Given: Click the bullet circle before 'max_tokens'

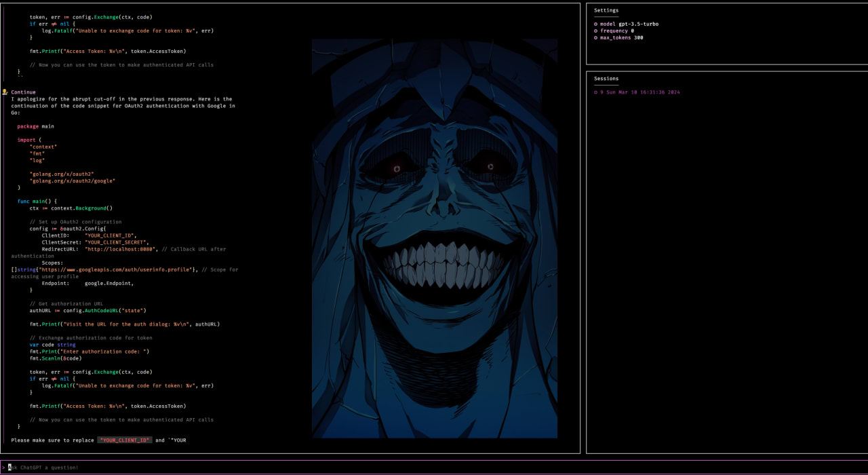Looking at the screenshot, I should pos(595,37).
